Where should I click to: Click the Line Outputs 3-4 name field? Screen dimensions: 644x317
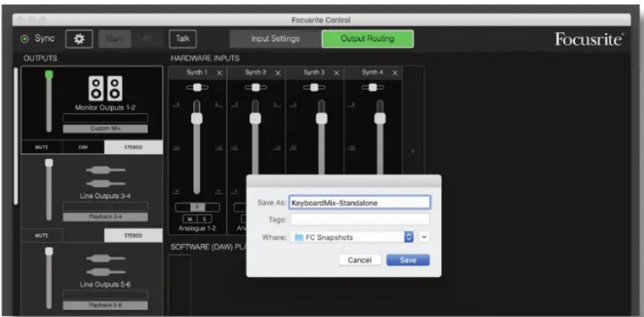click(x=105, y=207)
